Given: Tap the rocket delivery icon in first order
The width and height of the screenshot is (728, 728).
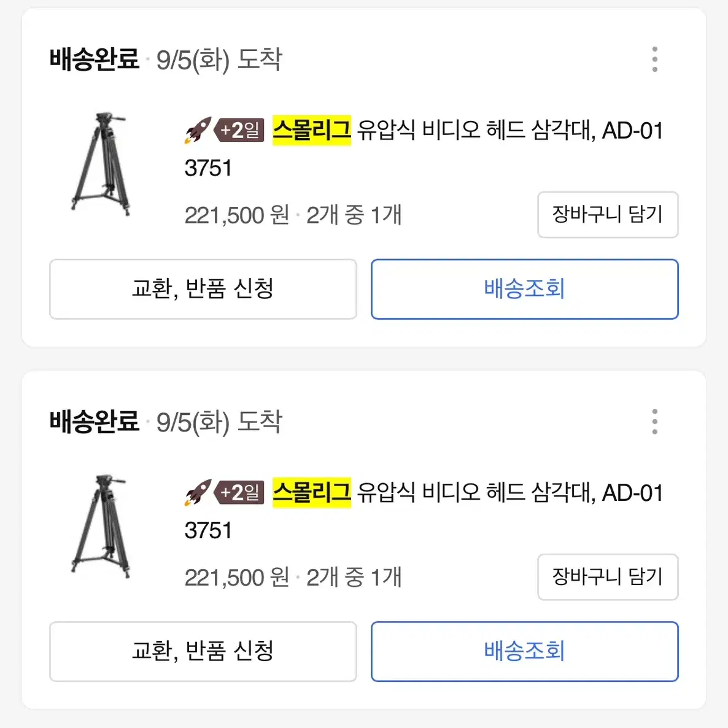Looking at the screenshot, I should [198, 130].
